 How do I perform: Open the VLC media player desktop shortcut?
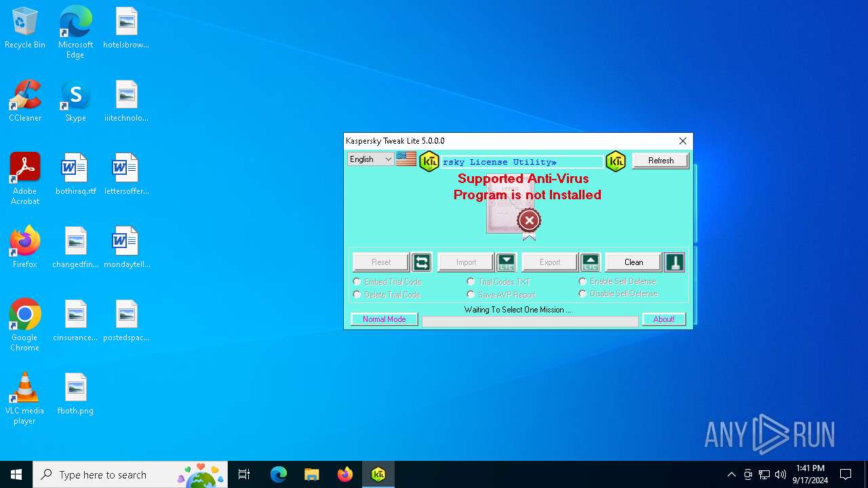tap(25, 398)
